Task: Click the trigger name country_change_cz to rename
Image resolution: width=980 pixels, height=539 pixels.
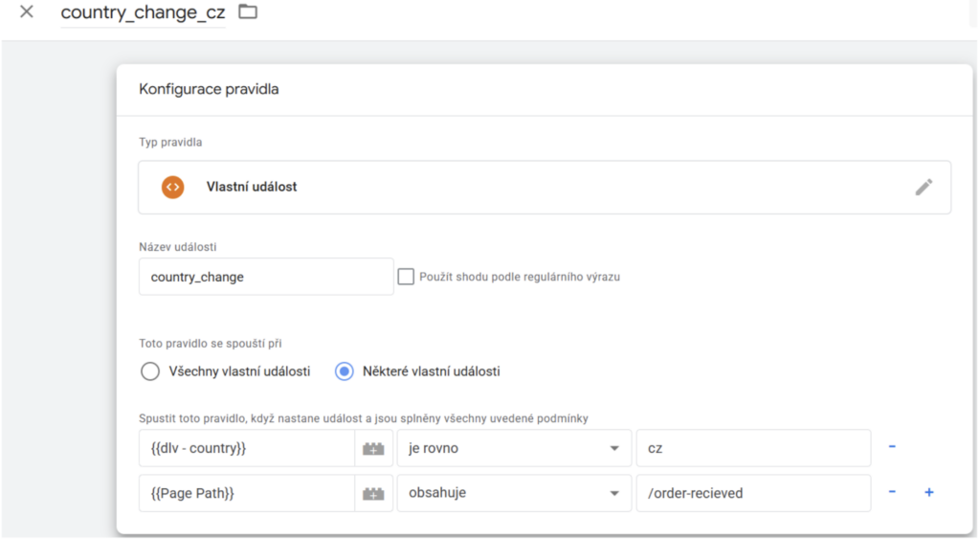Action: coord(143,13)
